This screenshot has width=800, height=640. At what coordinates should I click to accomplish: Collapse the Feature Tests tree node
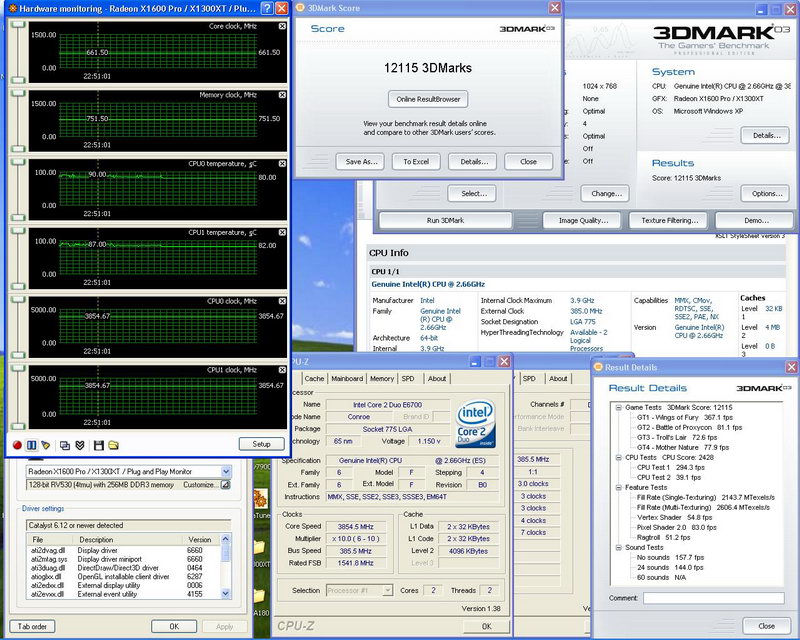pyautogui.click(x=618, y=487)
